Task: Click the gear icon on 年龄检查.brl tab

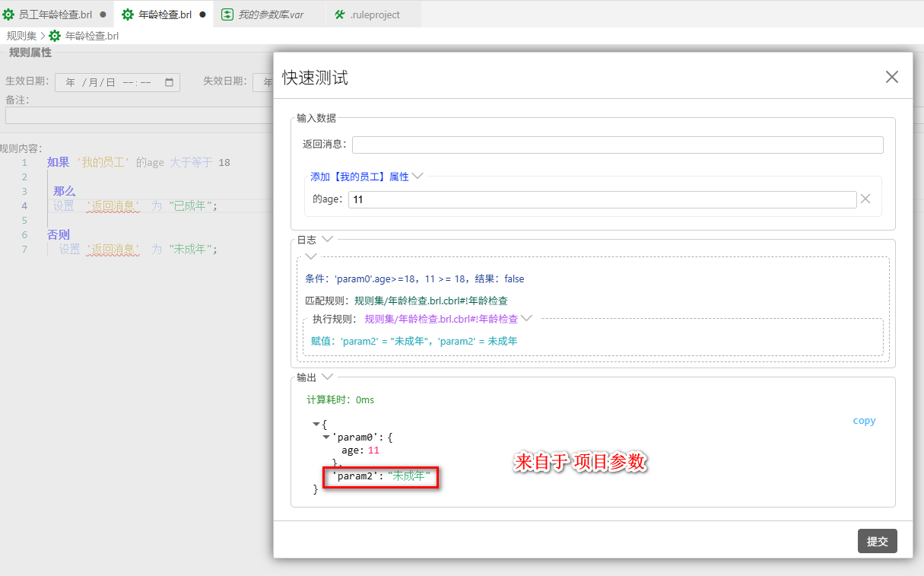Action: (x=128, y=14)
